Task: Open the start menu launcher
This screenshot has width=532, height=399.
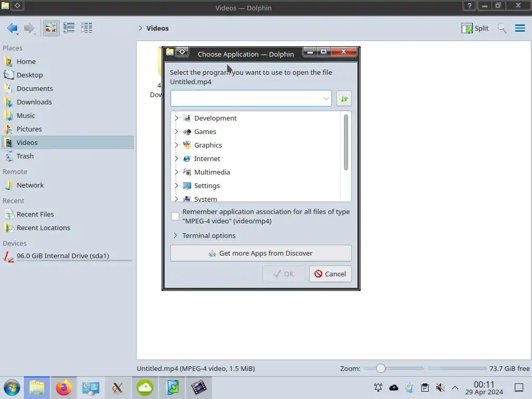Action: 12,388
